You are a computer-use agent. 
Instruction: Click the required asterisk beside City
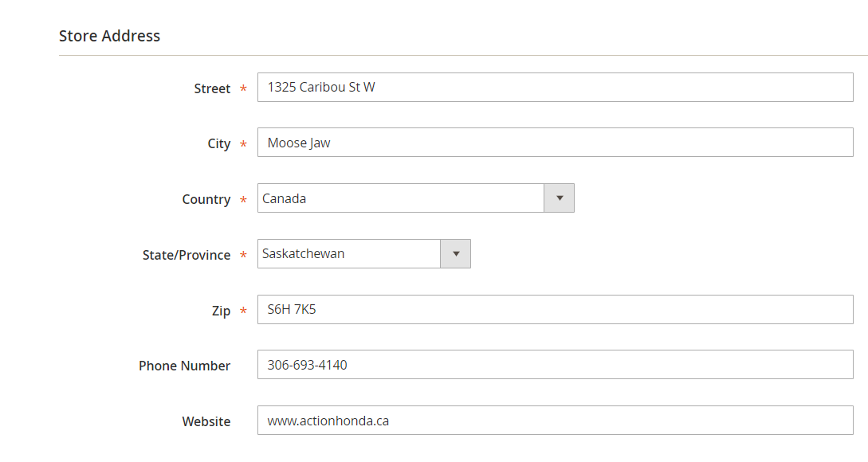pyautogui.click(x=243, y=145)
